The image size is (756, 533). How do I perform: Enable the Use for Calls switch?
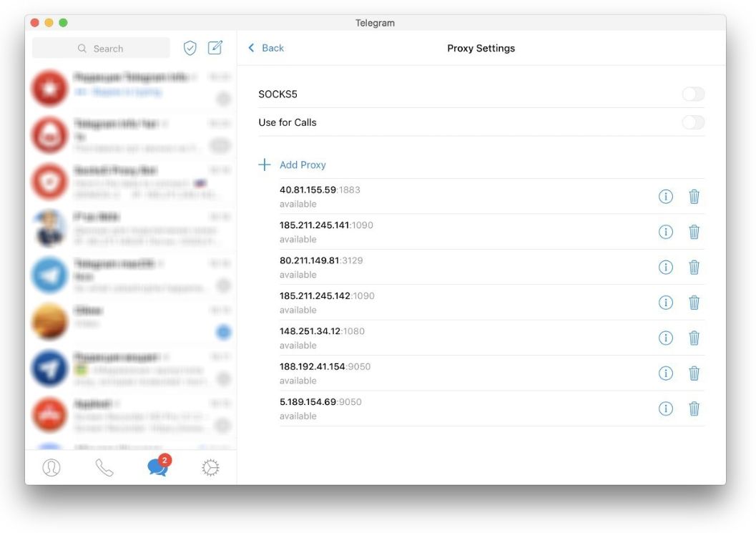coord(693,122)
